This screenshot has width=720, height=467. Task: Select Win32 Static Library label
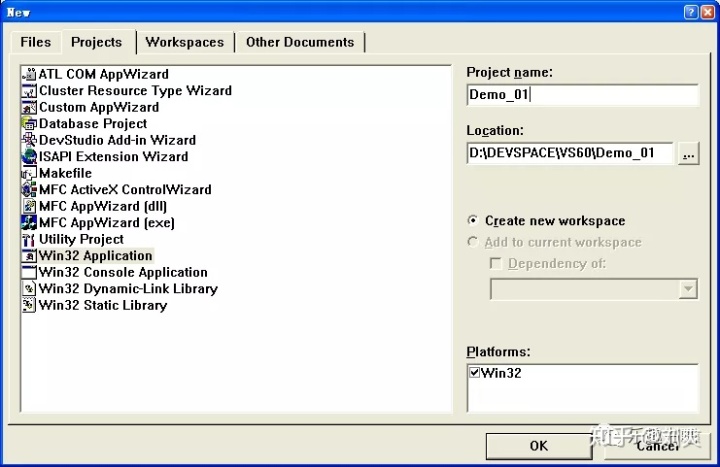click(103, 306)
